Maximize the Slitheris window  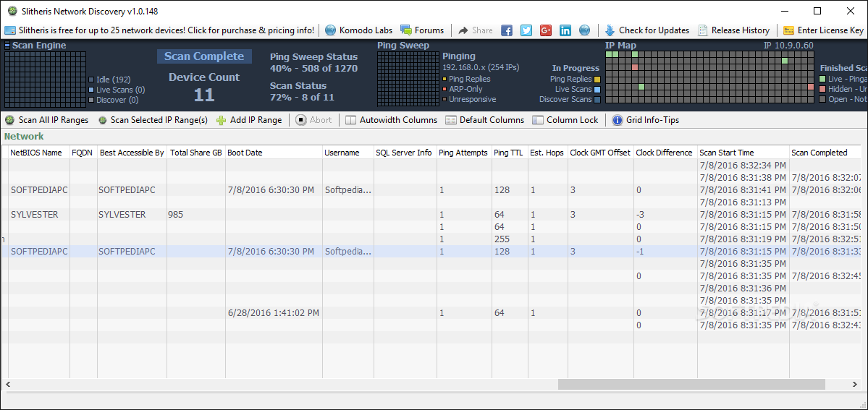[817, 11]
